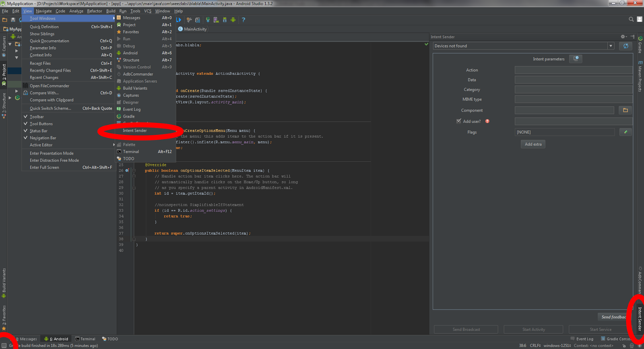Open the CRLF line separator selector
Image resolution: width=644 pixels, height=349 pixels.
pyautogui.click(x=535, y=345)
